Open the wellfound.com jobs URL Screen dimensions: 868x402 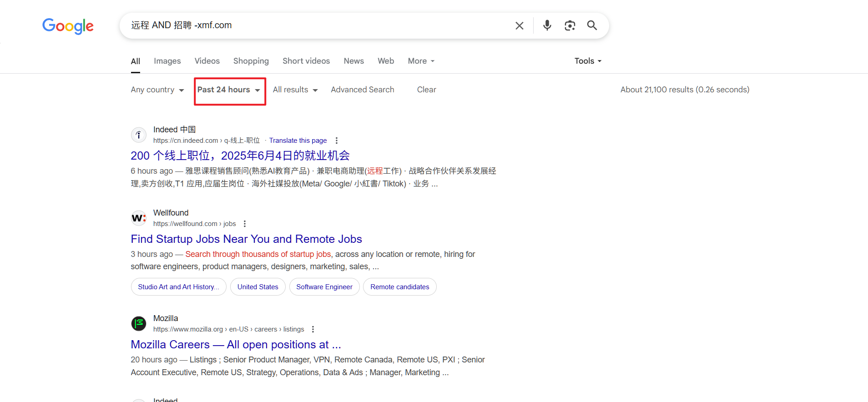(x=194, y=224)
